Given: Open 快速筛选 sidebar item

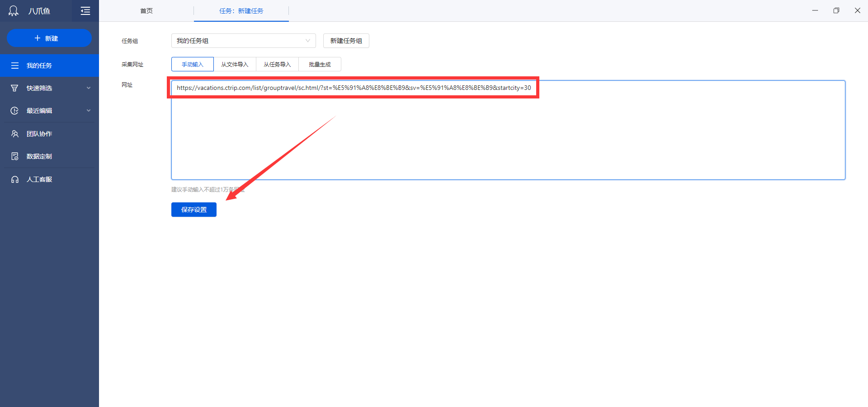Looking at the screenshot, I should 49,88.
